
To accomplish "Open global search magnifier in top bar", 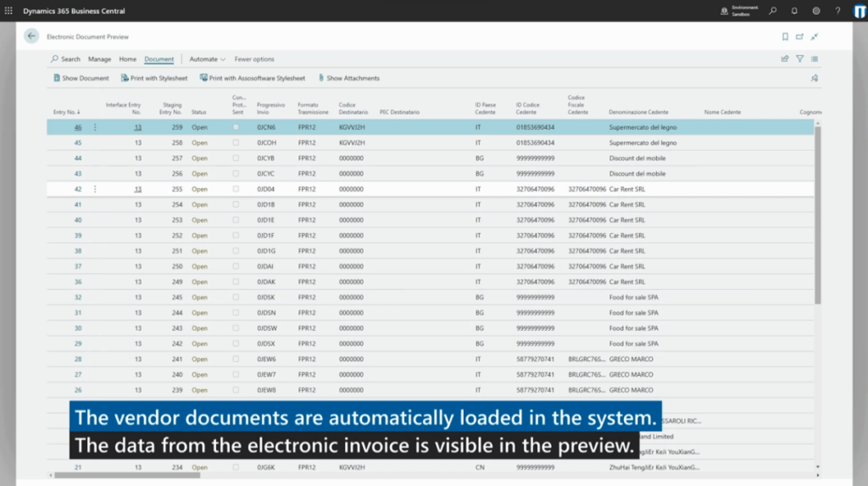I will 773,10.
